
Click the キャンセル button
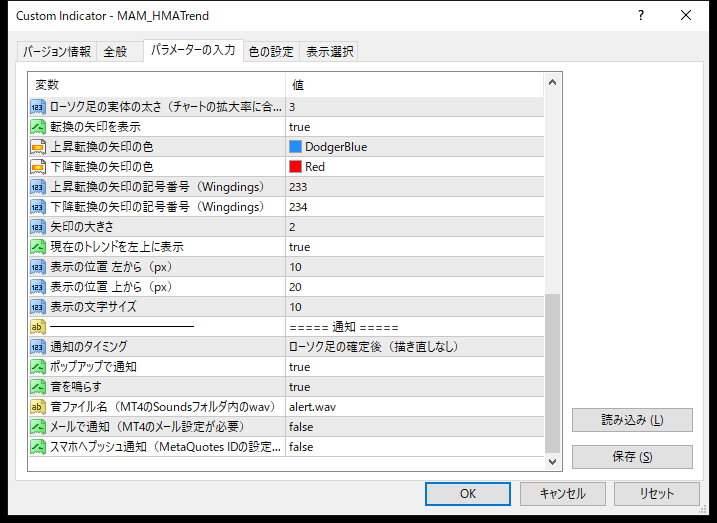562,494
